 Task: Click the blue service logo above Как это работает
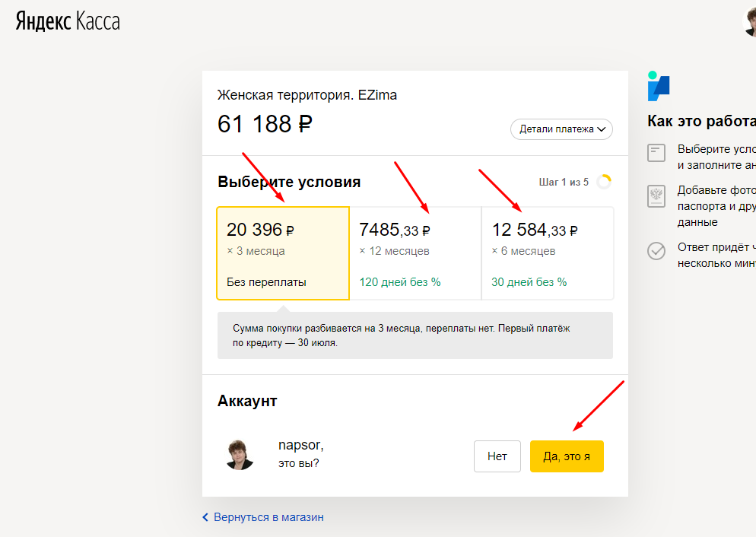[x=658, y=86]
